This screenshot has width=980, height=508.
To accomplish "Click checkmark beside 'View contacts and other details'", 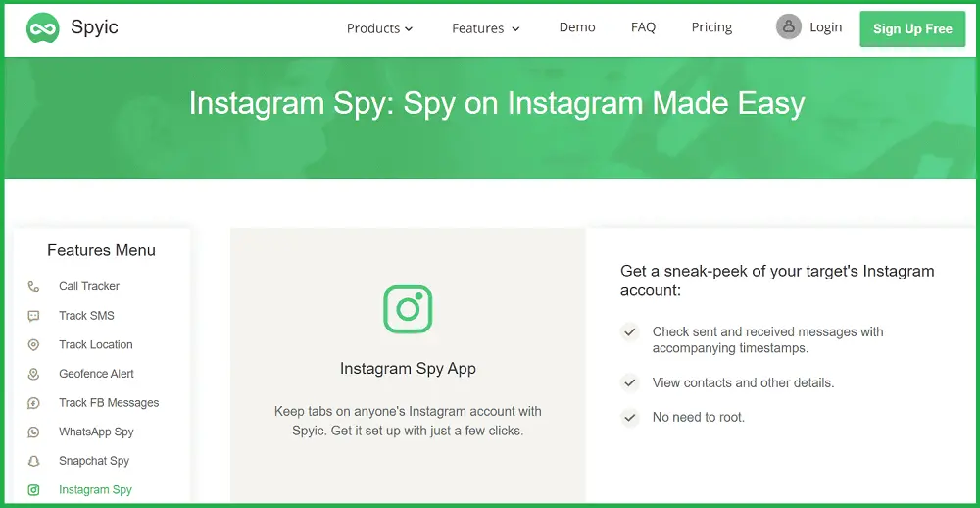I will 630,382.
